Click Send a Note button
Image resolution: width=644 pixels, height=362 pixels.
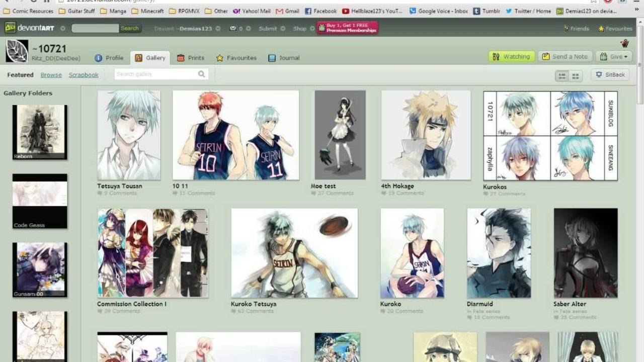(x=565, y=57)
